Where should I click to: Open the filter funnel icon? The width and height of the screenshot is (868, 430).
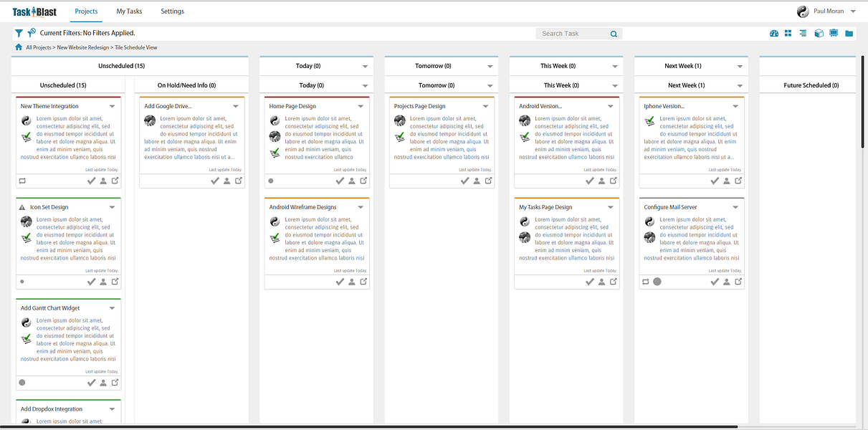[19, 33]
